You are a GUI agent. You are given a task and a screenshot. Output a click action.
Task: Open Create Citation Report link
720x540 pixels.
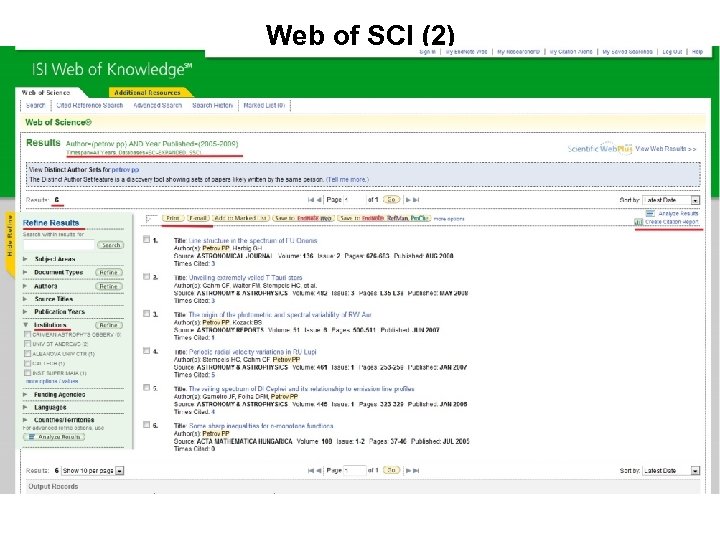tap(672, 222)
